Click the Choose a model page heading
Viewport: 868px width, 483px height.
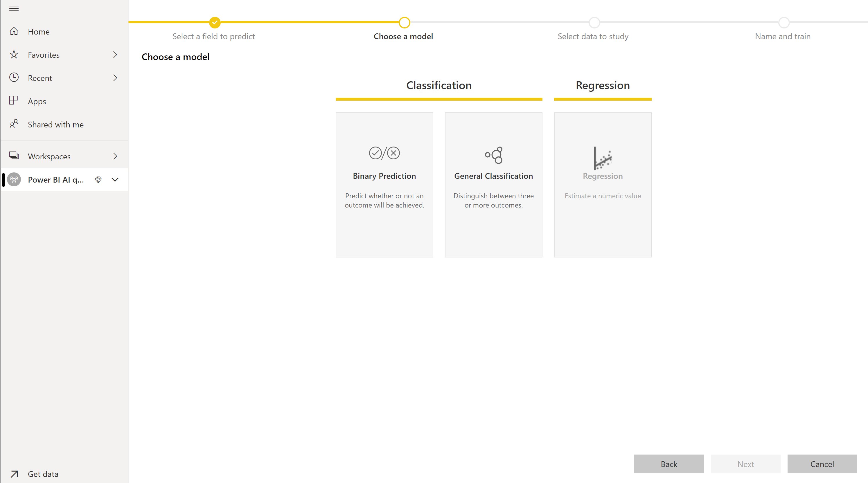(176, 57)
